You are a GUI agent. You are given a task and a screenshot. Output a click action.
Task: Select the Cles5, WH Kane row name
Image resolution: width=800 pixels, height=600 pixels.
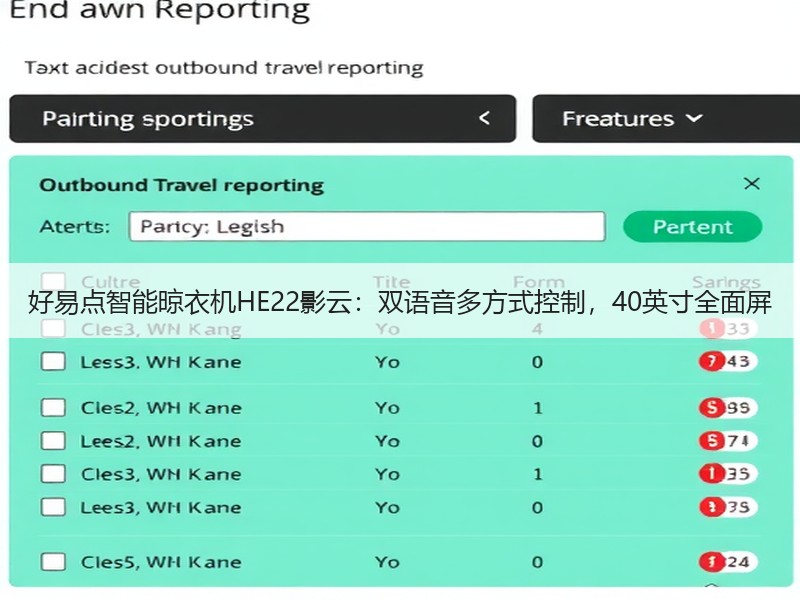pyautogui.click(x=161, y=562)
